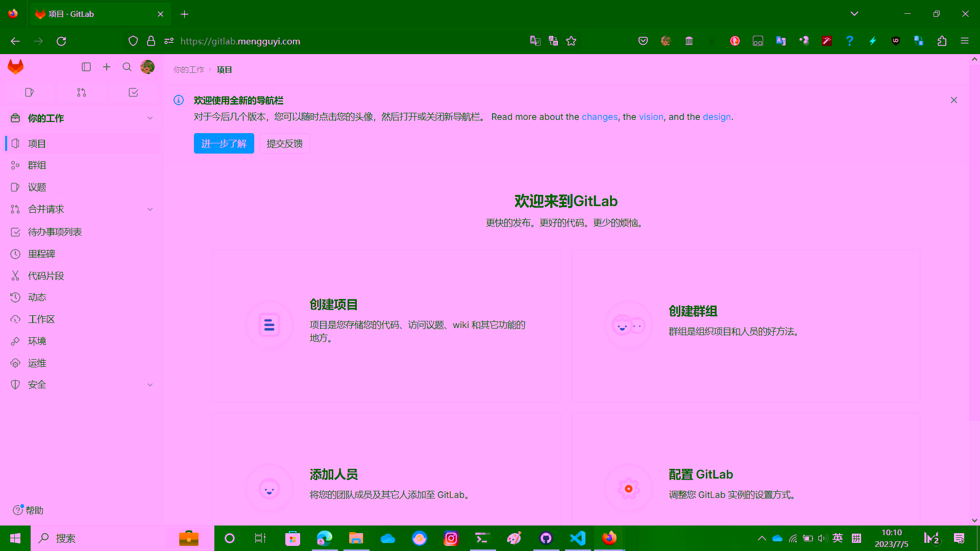Toggle the sidebar collapse icon
This screenshot has height=551, width=980.
[86, 67]
